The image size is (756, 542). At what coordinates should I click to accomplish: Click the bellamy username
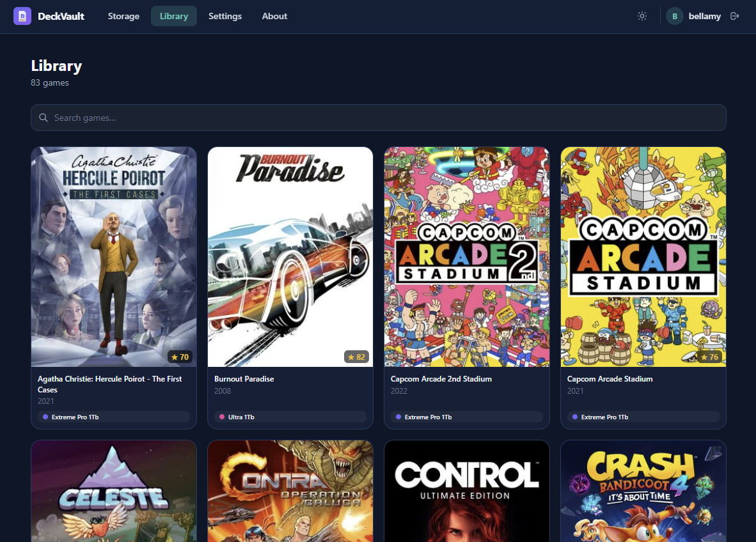click(704, 16)
